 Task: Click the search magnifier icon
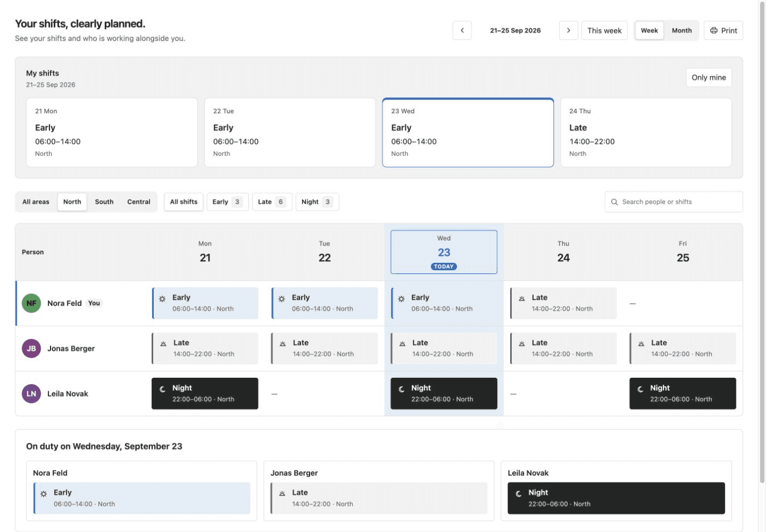tap(614, 202)
